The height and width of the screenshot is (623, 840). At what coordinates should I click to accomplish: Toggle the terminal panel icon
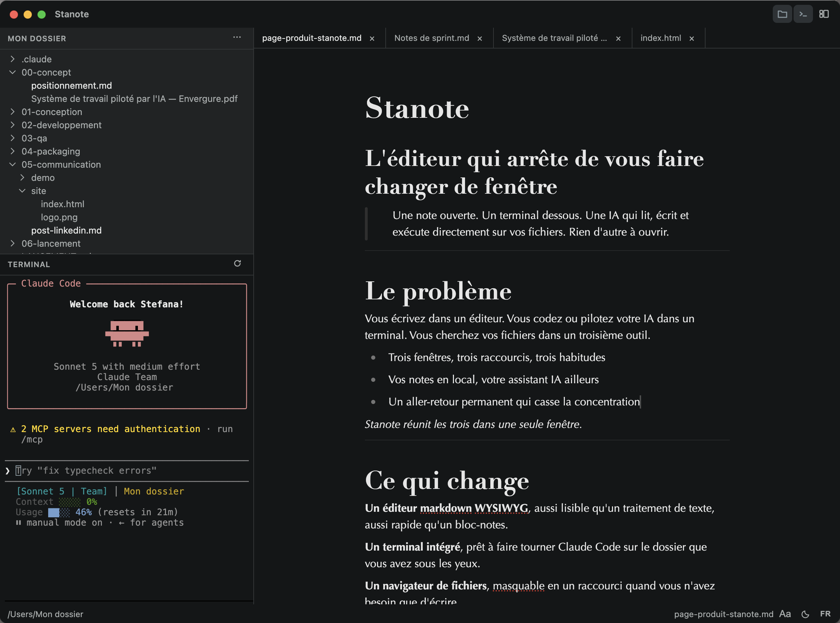pyautogui.click(x=803, y=14)
